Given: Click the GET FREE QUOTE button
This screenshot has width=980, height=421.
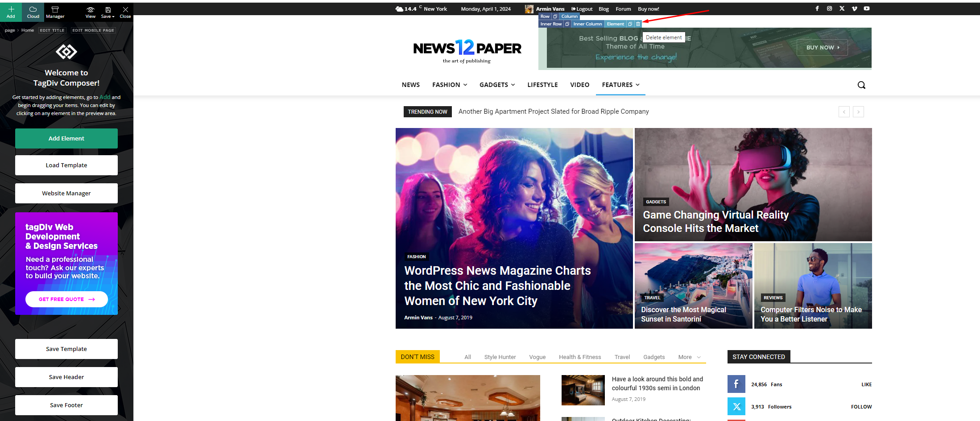Looking at the screenshot, I should point(66,299).
